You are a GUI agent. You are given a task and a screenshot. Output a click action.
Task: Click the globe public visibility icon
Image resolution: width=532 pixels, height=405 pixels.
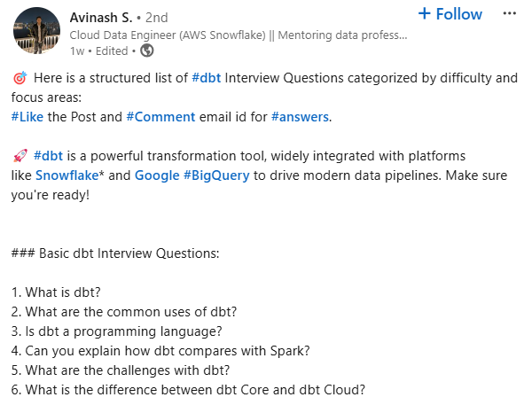[x=147, y=51]
